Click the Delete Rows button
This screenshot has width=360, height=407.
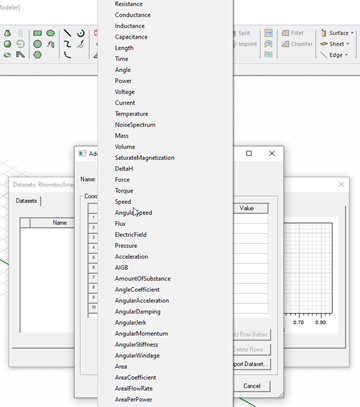coord(252,350)
